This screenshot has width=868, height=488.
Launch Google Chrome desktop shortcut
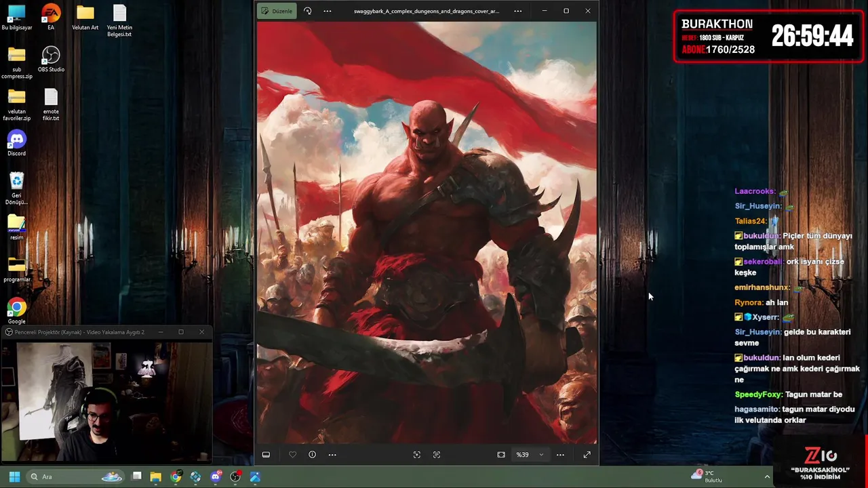(16, 312)
